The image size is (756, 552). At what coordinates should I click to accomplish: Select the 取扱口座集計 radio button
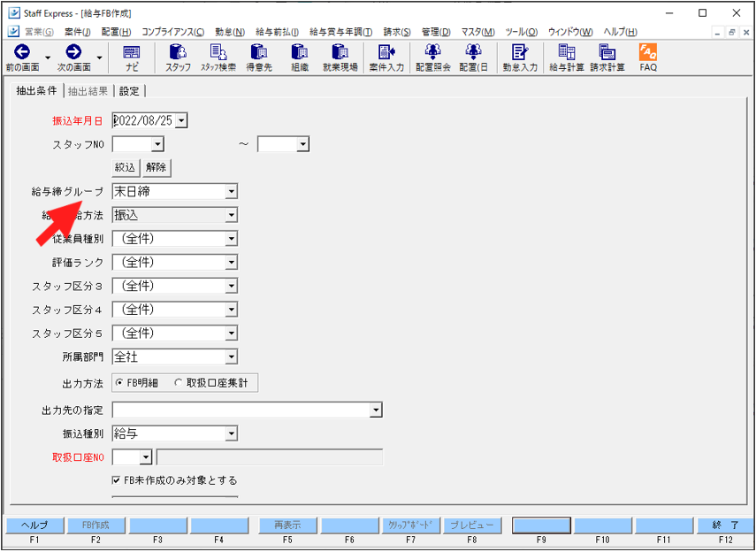pos(179,383)
